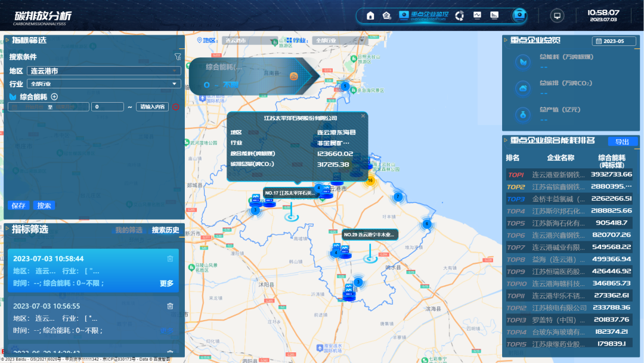Screen dimensions: 644x363
Task: Click the 请输入内容 max value field
Action: point(152,107)
